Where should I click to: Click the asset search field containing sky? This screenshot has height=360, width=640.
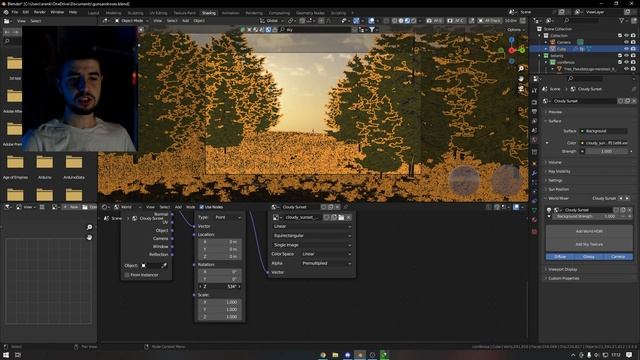(315, 29)
